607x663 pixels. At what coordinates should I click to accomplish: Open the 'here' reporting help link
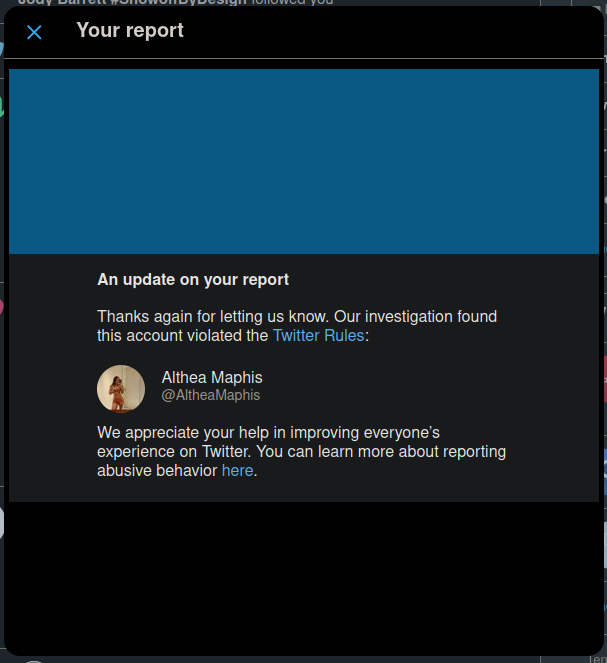tap(237, 471)
